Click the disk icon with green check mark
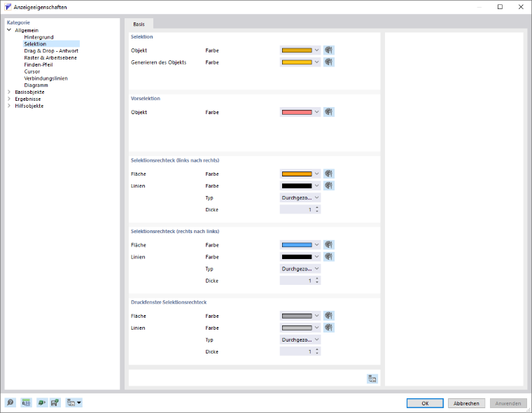The width and height of the screenshot is (532, 413). [x=55, y=402]
